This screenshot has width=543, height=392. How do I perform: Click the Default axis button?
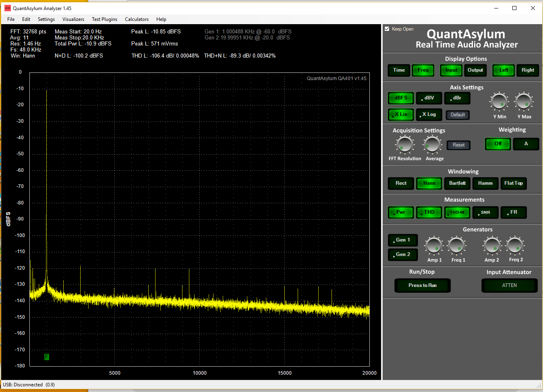pos(458,115)
